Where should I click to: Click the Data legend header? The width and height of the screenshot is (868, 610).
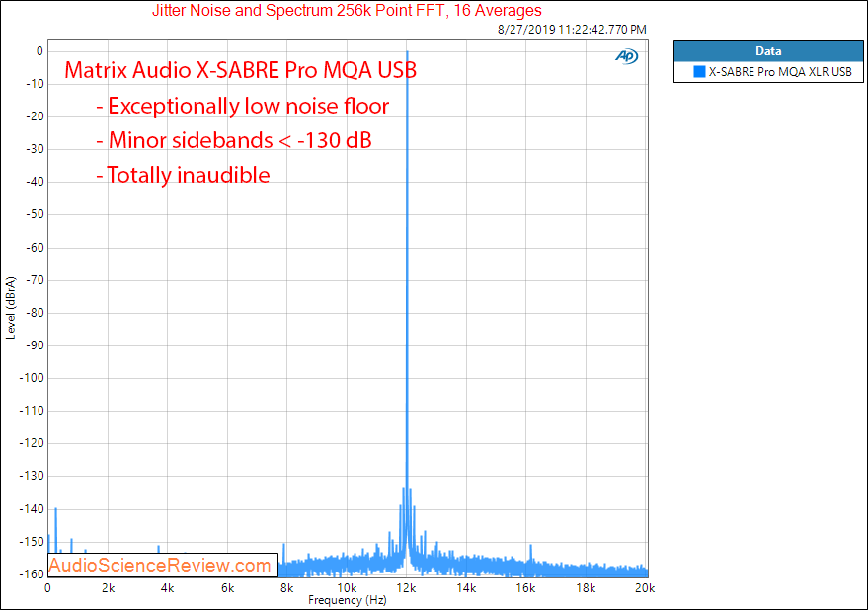[x=768, y=51]
